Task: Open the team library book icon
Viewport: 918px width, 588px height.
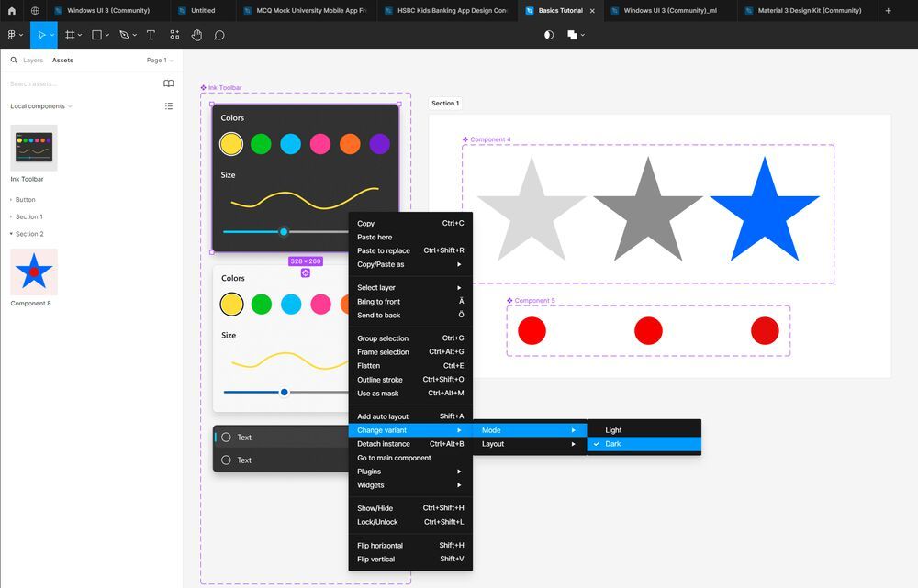Action: 168,83
